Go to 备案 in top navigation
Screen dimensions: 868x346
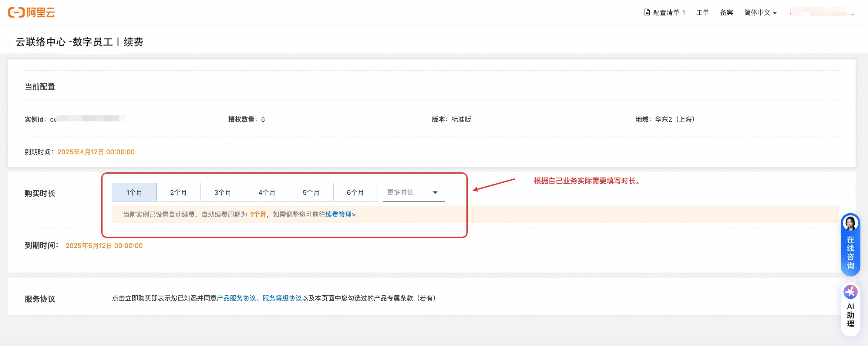pyautogui.click(x=726, y=12)
